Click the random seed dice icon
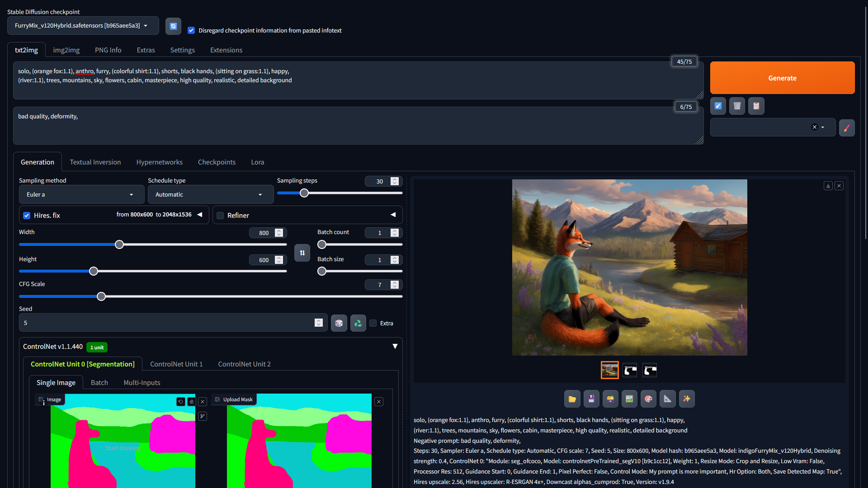 (x=339, y=323)
